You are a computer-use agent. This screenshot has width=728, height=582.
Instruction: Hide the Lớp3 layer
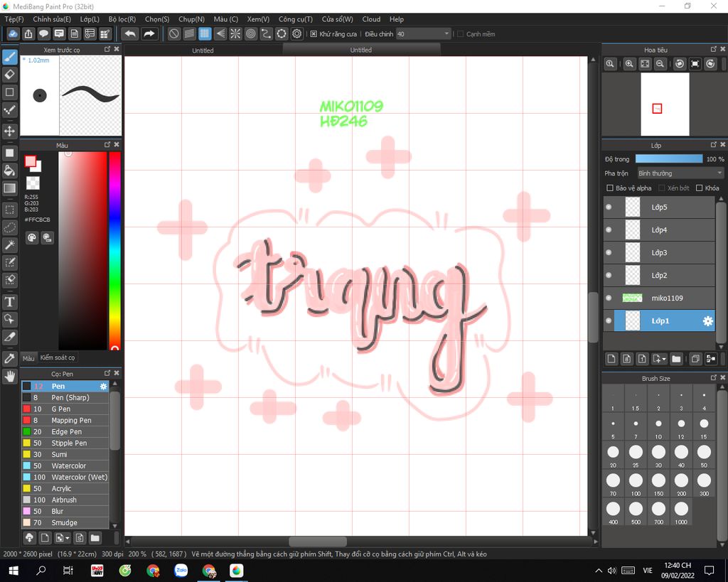pos(609,252)
